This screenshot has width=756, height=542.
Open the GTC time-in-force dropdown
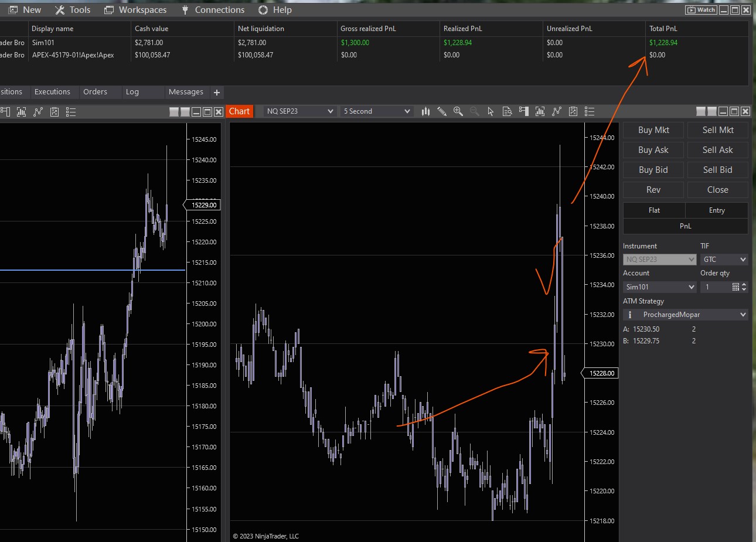724,260
